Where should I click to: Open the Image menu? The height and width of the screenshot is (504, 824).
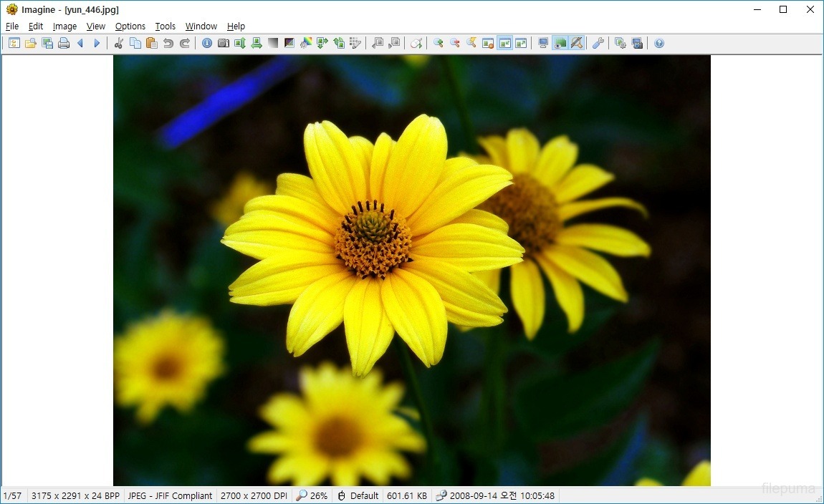coord(64,26)
